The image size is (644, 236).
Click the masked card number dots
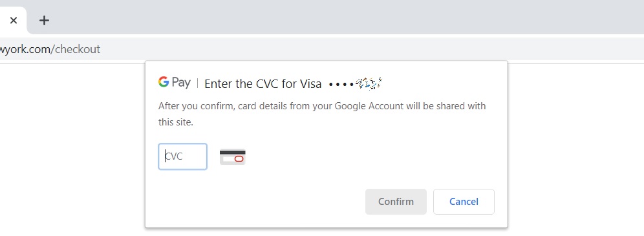tap(341, 84)
